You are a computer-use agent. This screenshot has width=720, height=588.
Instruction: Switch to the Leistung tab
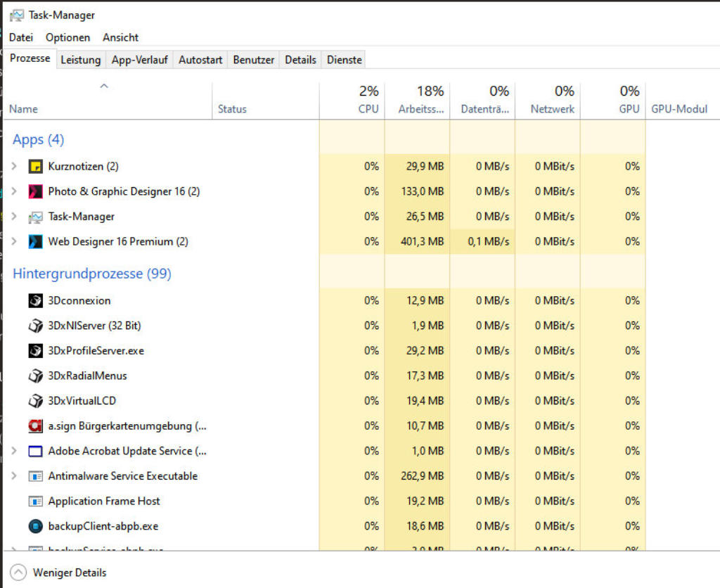pyautogui.click(x=81, y=60)
